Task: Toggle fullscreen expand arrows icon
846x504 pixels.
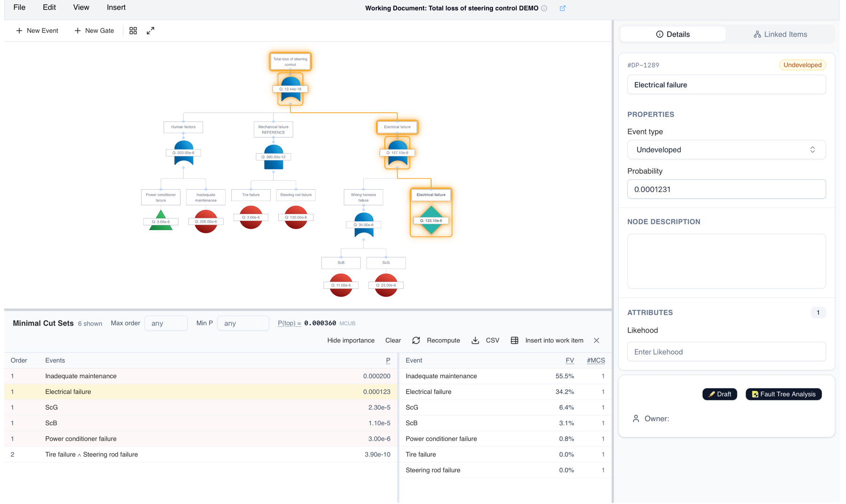Action: (150, 31)
